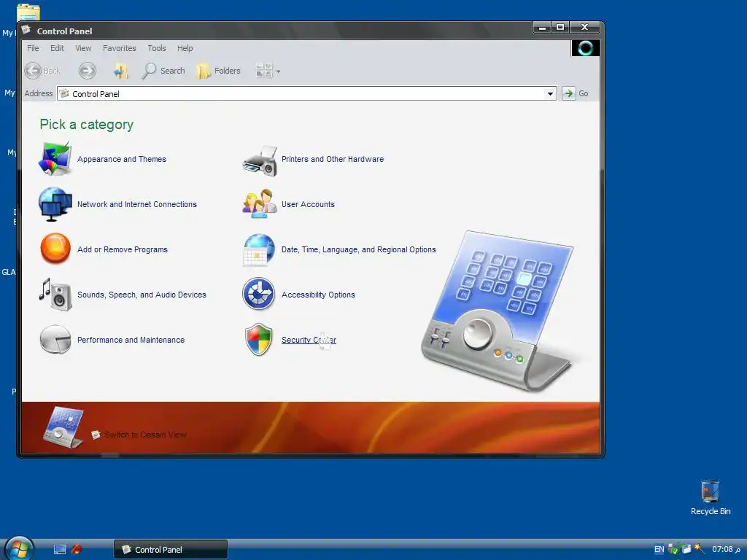Open the Favorites menu

(119, 48)
